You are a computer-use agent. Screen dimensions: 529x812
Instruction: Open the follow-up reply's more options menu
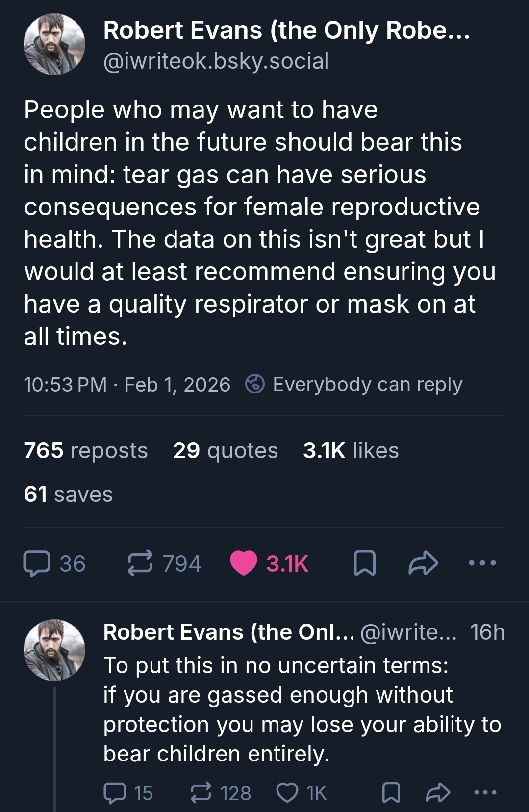pyautogui.click(x=485, y=793)
